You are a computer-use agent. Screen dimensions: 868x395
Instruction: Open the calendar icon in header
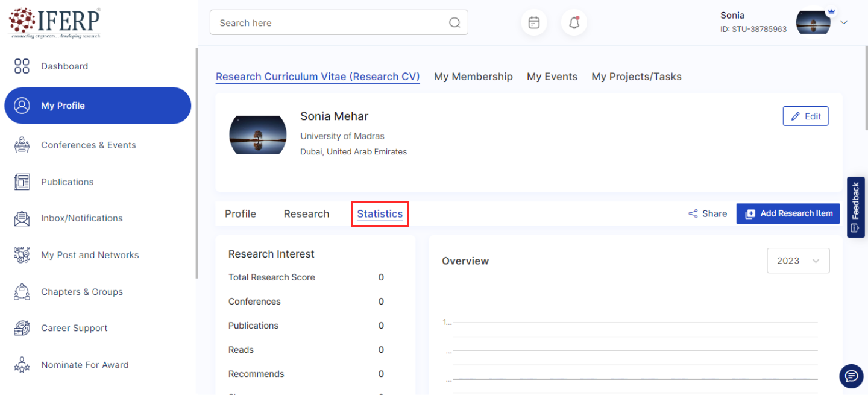click(533, 23)
